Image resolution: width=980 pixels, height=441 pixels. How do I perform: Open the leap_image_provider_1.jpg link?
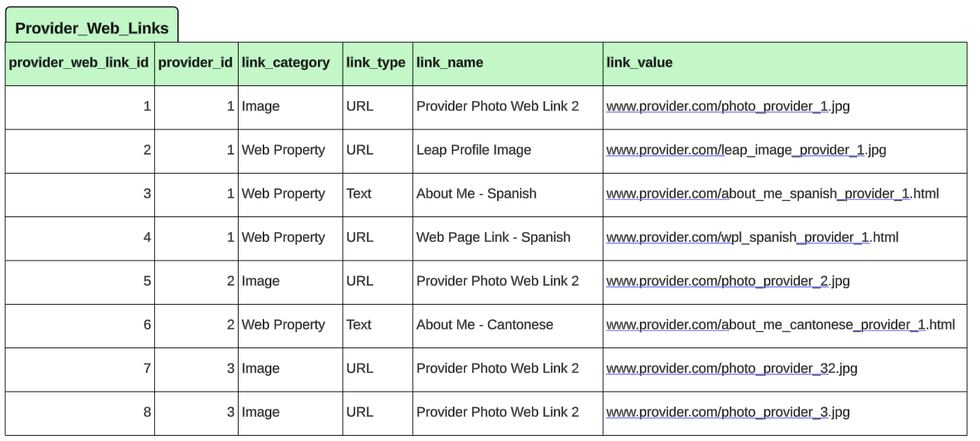[x=745, y=150]
